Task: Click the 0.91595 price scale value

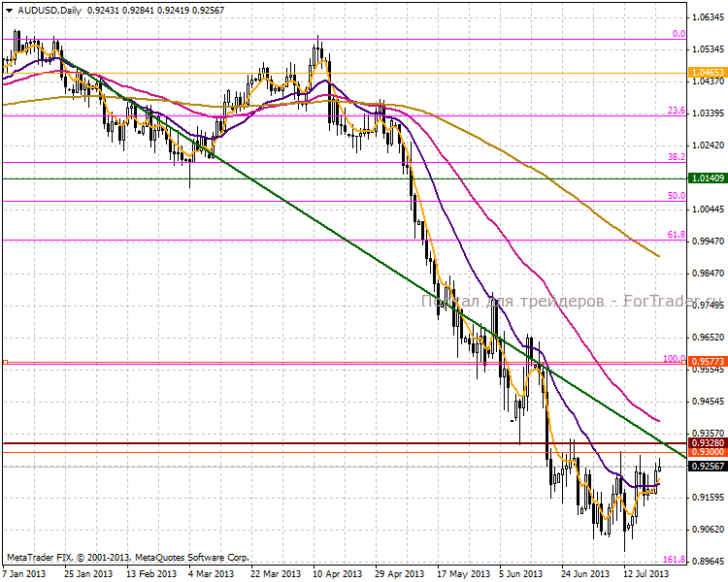Action: point(708,497)
